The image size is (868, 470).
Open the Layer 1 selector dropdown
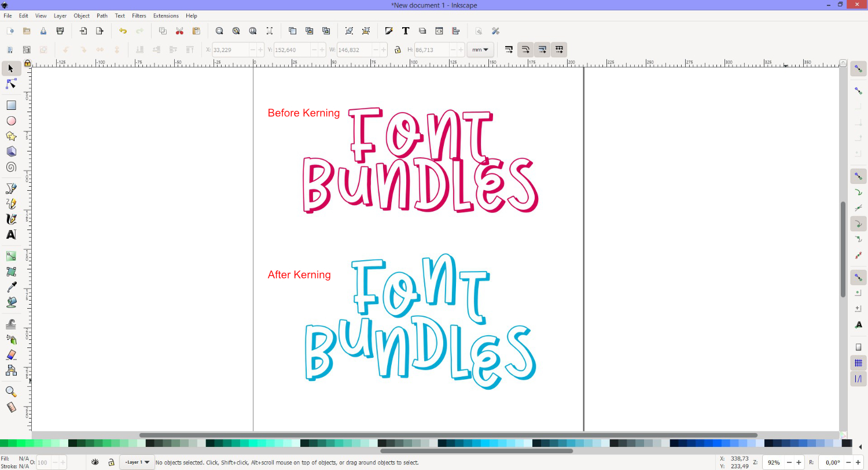click(138, 462)
